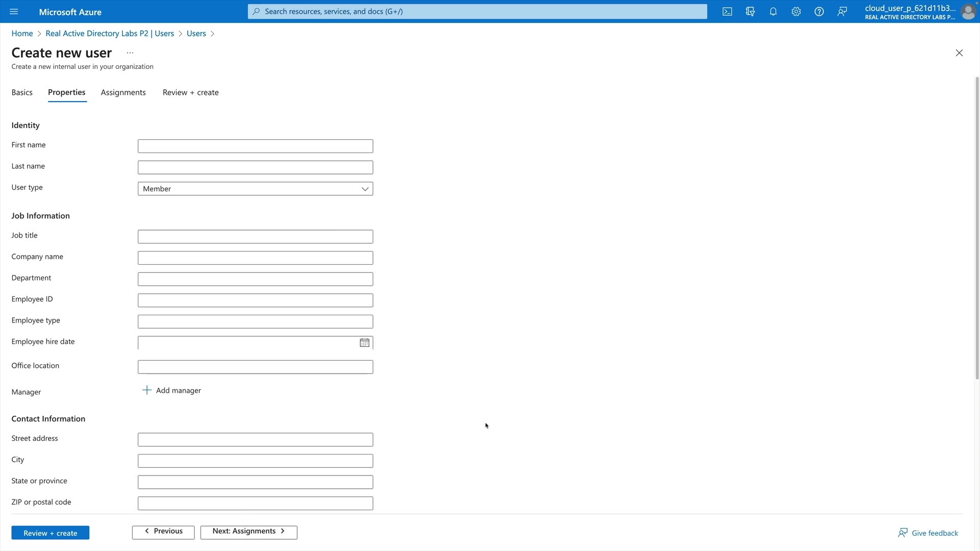Go to the Review + create tab
This screenshot has width=980, height=551.
coord(190,92)
